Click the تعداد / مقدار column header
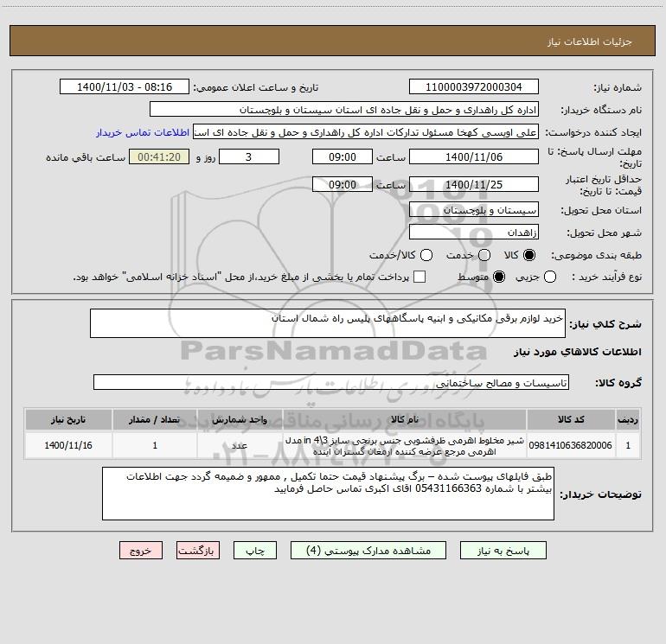The height and width of the screenshot is (644, 666). point(155,419)
